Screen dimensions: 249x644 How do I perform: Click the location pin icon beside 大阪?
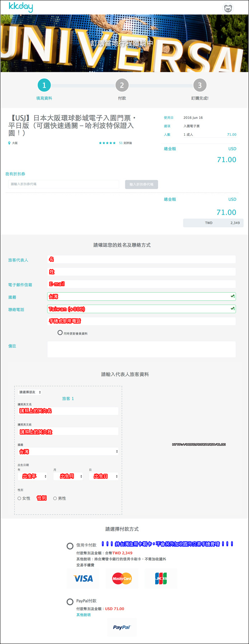coord(9,143)
